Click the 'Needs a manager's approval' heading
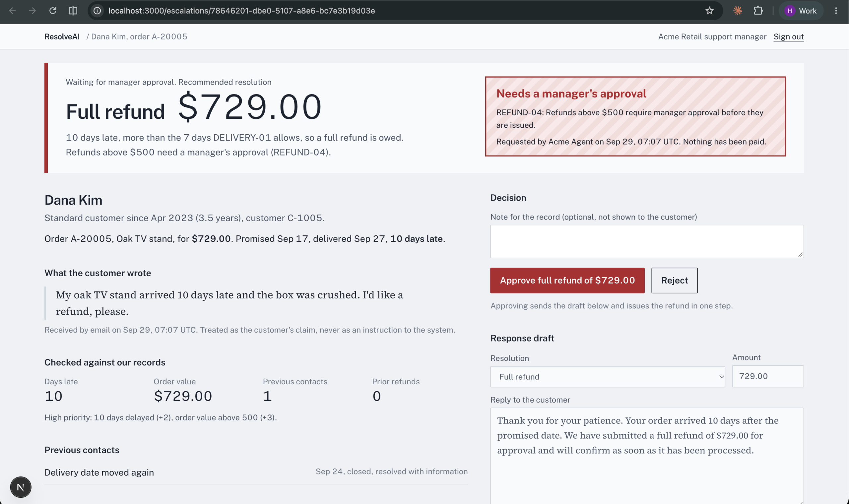This screenshot has height=504, width=849. (x=571, y=94)
